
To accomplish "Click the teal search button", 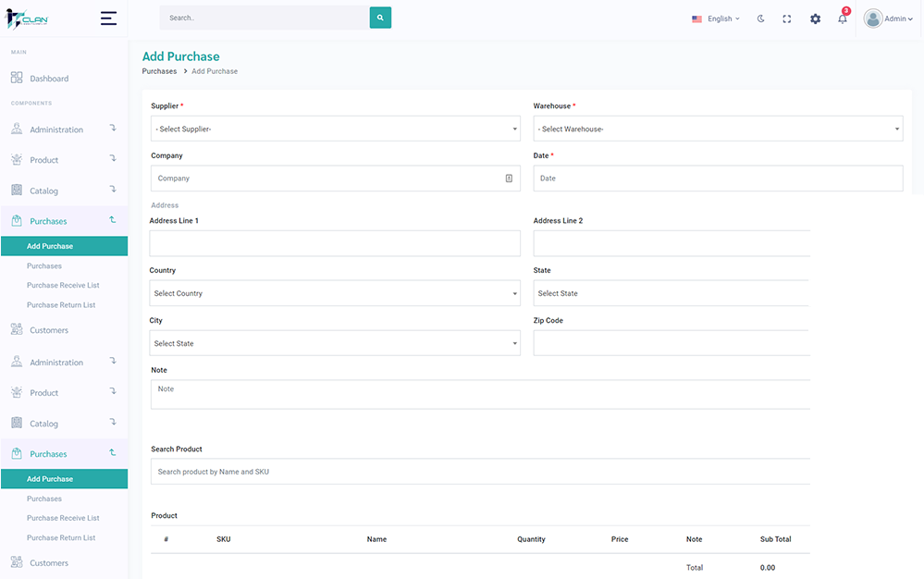I will [x=380, y=18].
